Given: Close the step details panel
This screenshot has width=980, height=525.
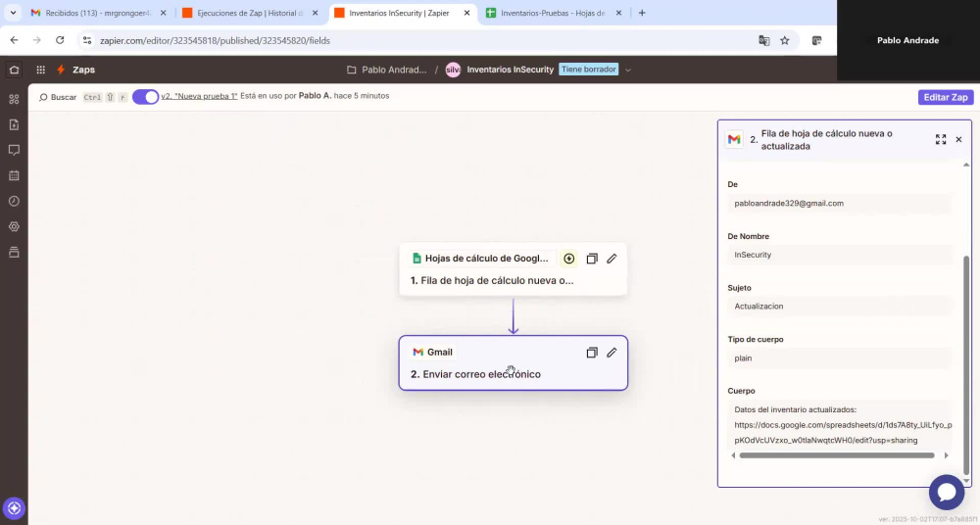Looking at the screenshot, I should coord(958,139).
